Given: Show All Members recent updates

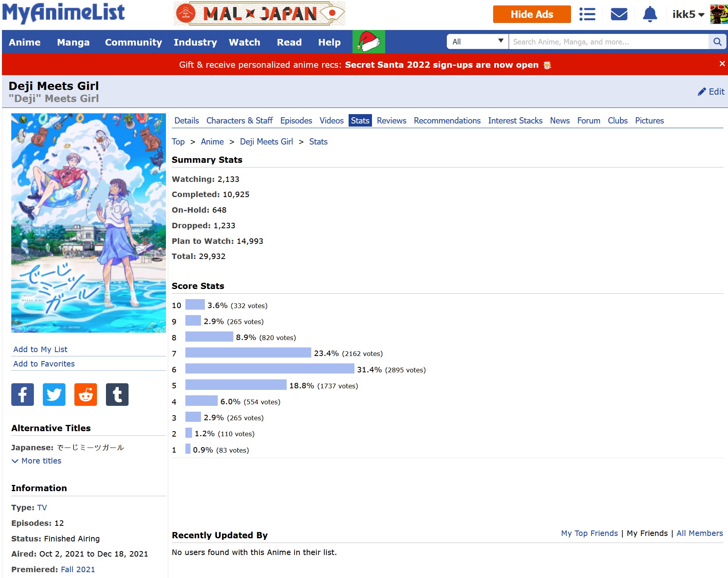Looking at the screenshot, I should 700,533.
